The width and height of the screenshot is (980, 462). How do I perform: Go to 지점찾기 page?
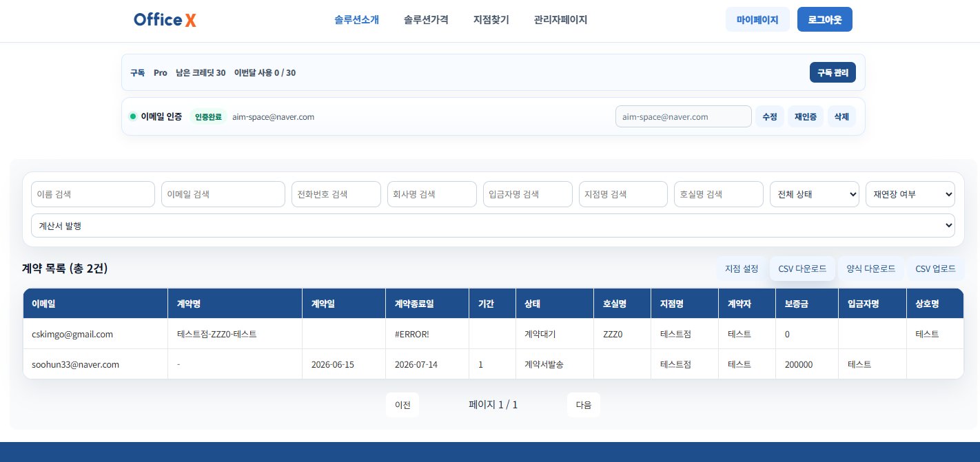click(x=491, y=20)
